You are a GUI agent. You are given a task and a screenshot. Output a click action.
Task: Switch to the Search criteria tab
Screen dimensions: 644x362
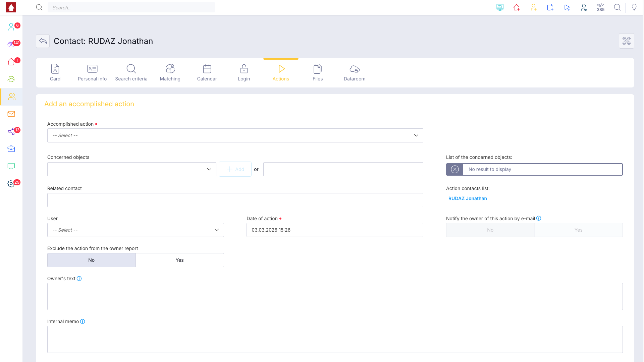pos(131,73)
